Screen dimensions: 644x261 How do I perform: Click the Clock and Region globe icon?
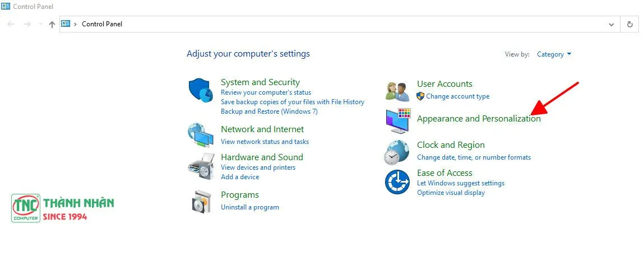pos(397,152)
